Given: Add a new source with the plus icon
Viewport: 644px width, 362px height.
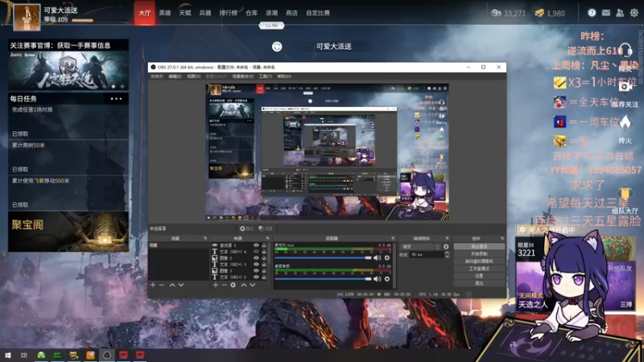Looking at the screenshot, I should [x=216, y=285].
